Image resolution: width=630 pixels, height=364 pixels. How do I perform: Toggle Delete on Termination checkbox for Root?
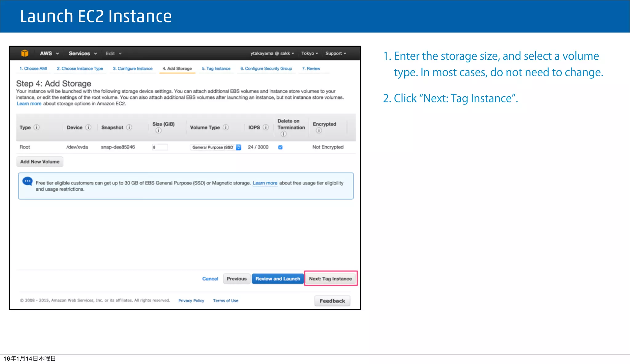click(280, 147)
